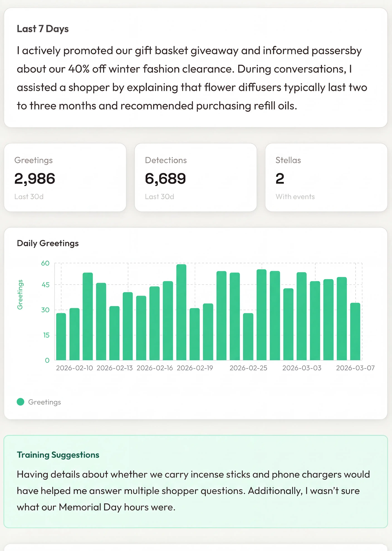
Task: Click the Training Suggestions heading
Action: tap(58, 455)
